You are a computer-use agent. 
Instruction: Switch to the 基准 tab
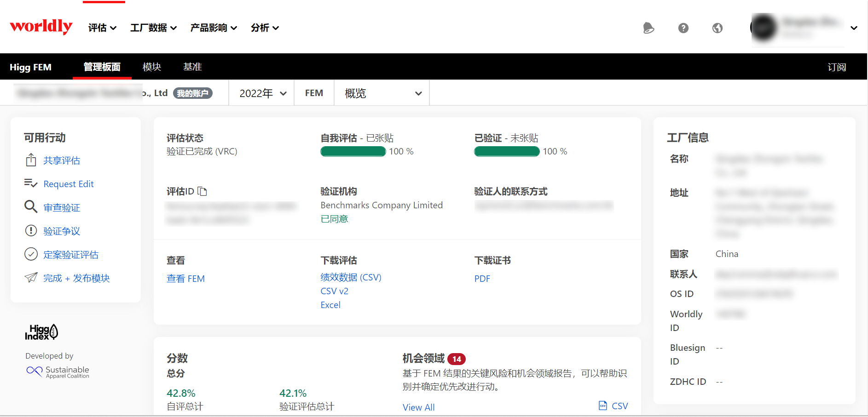(x=192, y=67)
